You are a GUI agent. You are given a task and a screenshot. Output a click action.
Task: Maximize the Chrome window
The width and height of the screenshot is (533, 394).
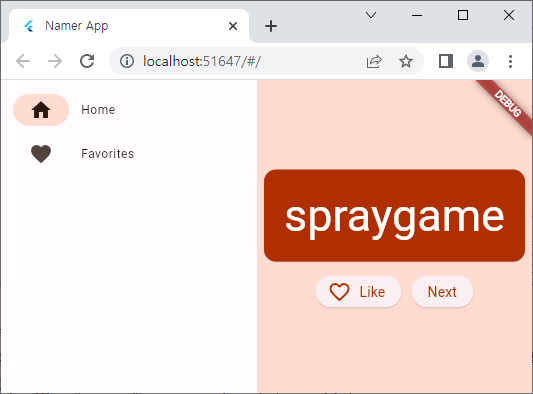463,15
